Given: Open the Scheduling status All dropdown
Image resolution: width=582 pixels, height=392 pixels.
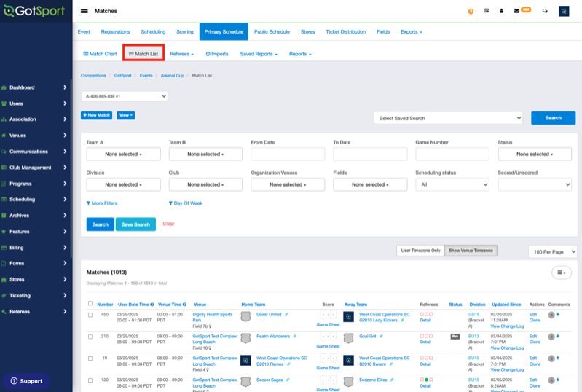Looking at the screenshot, I should point(452,184).
